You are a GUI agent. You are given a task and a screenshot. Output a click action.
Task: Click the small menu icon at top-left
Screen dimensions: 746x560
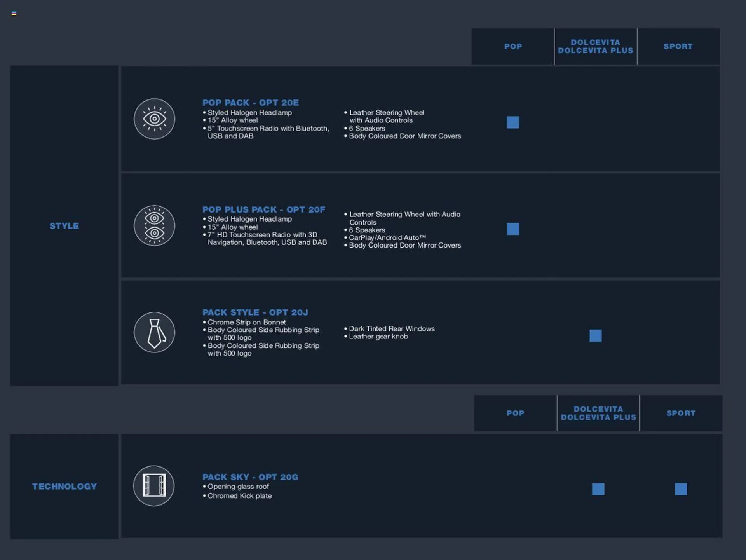pos(14,14)
